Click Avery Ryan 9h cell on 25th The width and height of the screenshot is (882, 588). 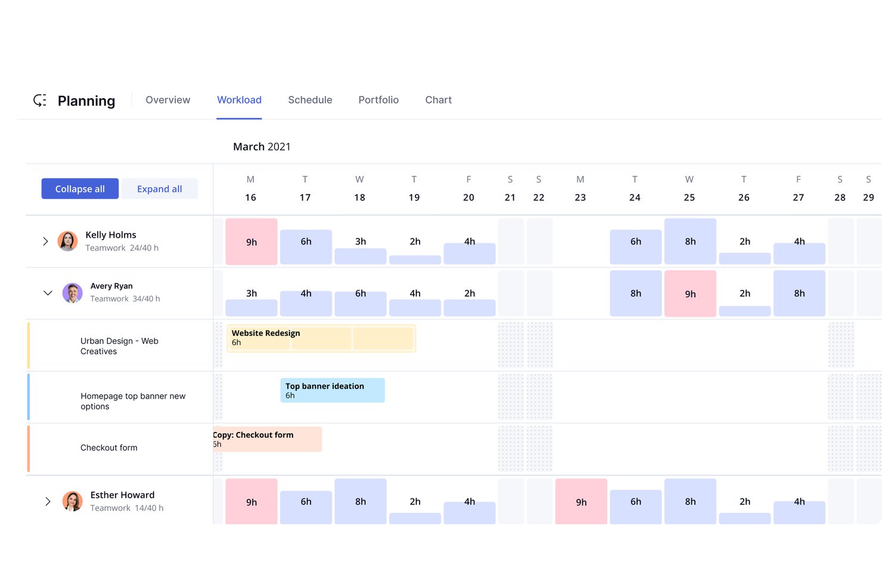pos(690,294)
